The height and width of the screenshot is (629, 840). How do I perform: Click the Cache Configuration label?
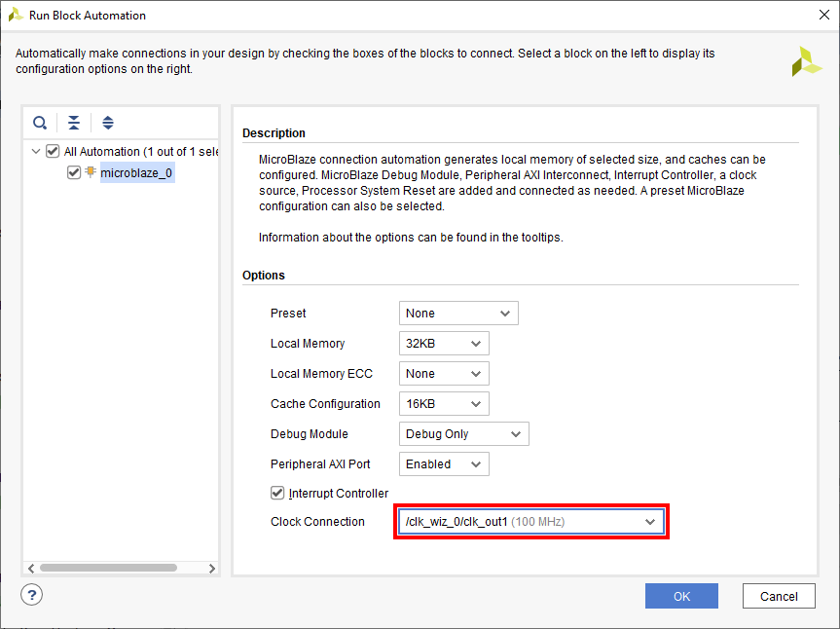pyautogui.click(x=325, y=403)
